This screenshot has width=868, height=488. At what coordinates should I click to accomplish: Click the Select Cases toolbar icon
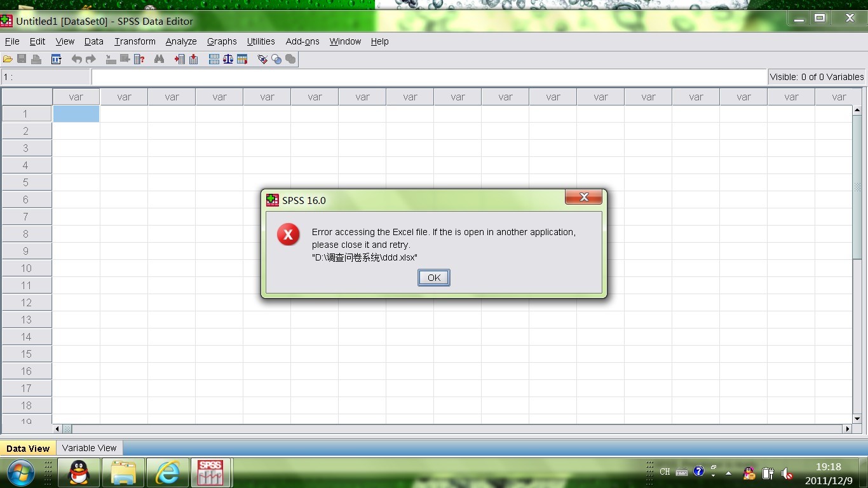[x=242, y=59]
